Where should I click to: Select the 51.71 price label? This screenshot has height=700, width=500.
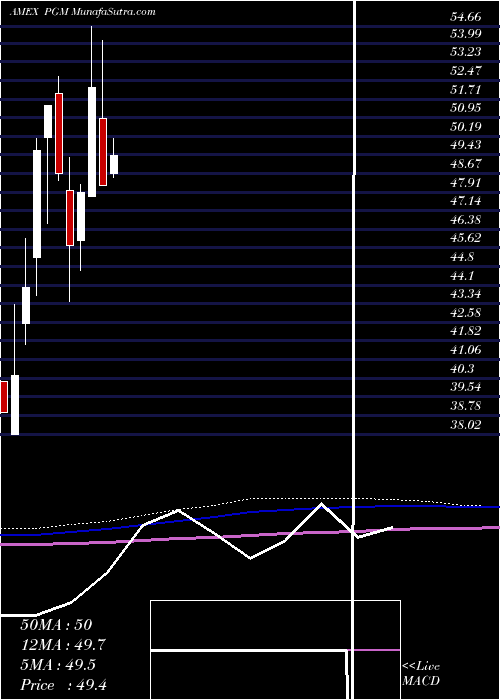pyautogui.click(x=466, y=89)
